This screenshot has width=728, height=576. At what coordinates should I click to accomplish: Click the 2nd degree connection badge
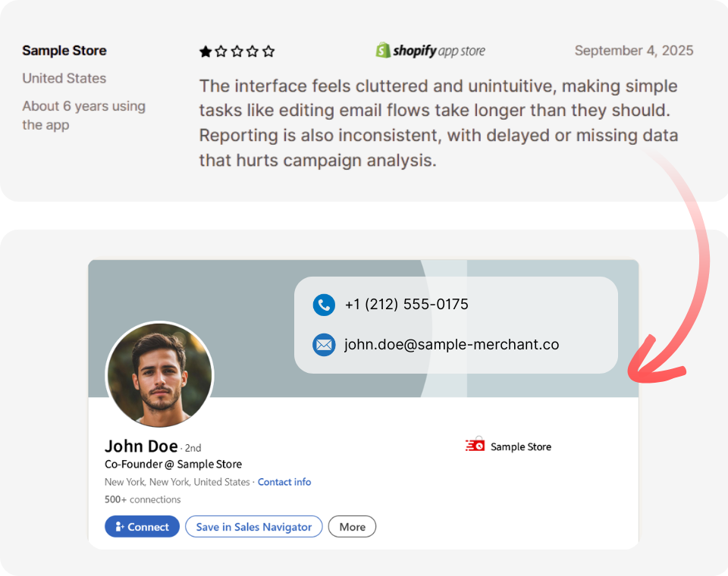pos(193,448)
